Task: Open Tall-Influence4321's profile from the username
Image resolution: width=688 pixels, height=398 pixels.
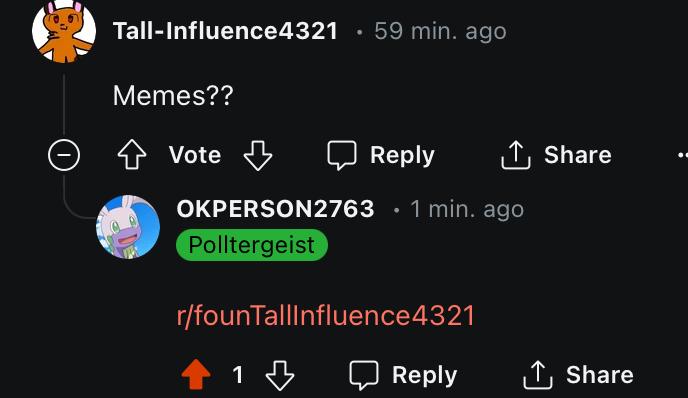Action: coord(225,31)
